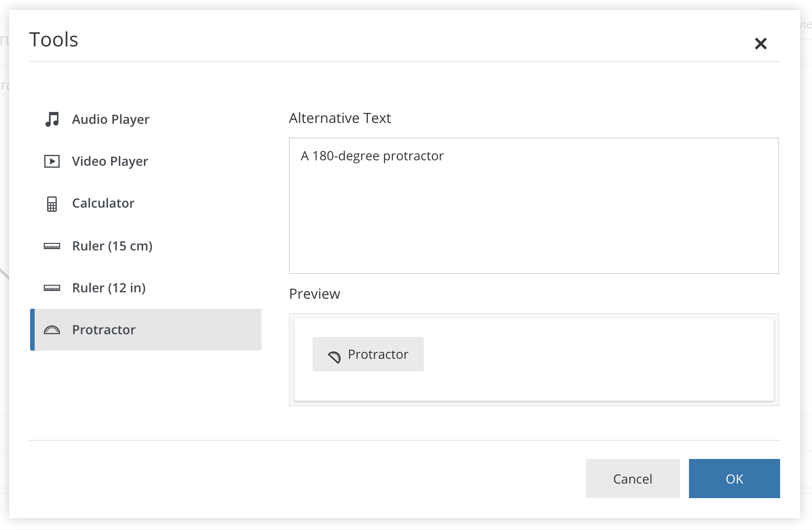Viewport: 812px width, 530px height.
Task: Click the Tools dialog title
Action: tap(54, 40)
